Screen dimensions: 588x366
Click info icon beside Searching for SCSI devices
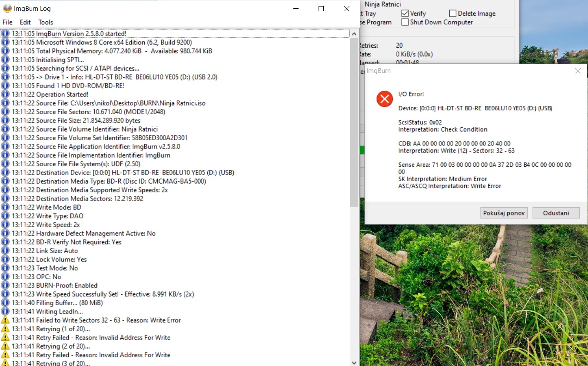tap(5, 68)
